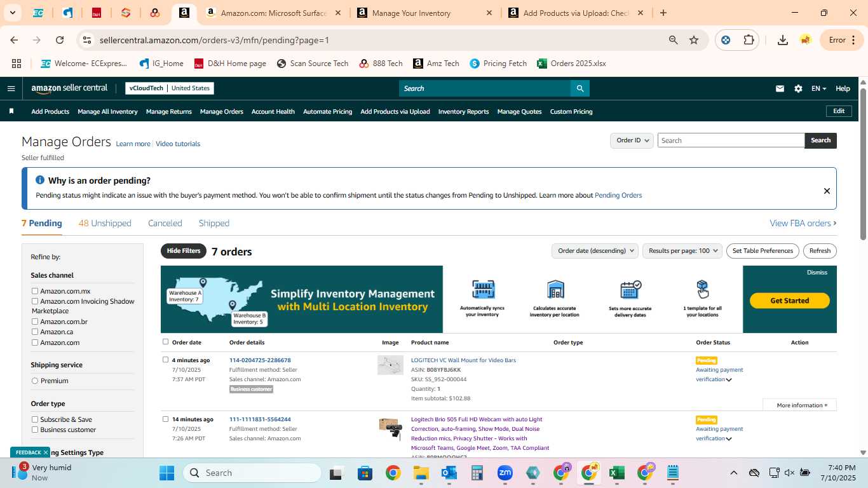Open a new browser tab
This screenshot has width=868, height=488.
[x=663, y=13]
